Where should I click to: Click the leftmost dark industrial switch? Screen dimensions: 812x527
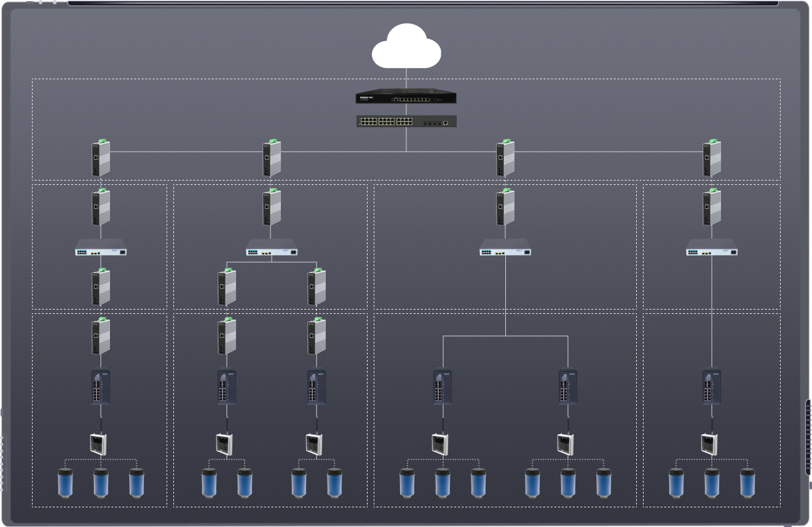(x=101, y=386)
